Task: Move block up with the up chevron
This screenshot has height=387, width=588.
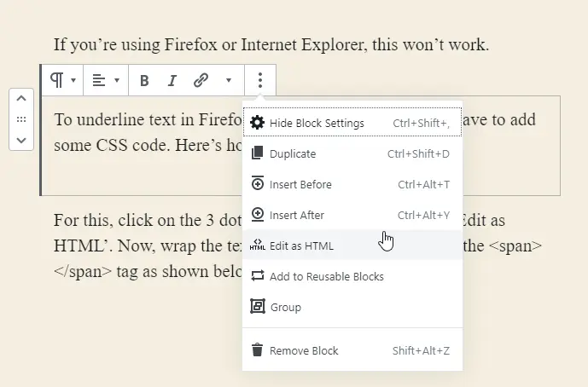Action: (x=21, y=100)
